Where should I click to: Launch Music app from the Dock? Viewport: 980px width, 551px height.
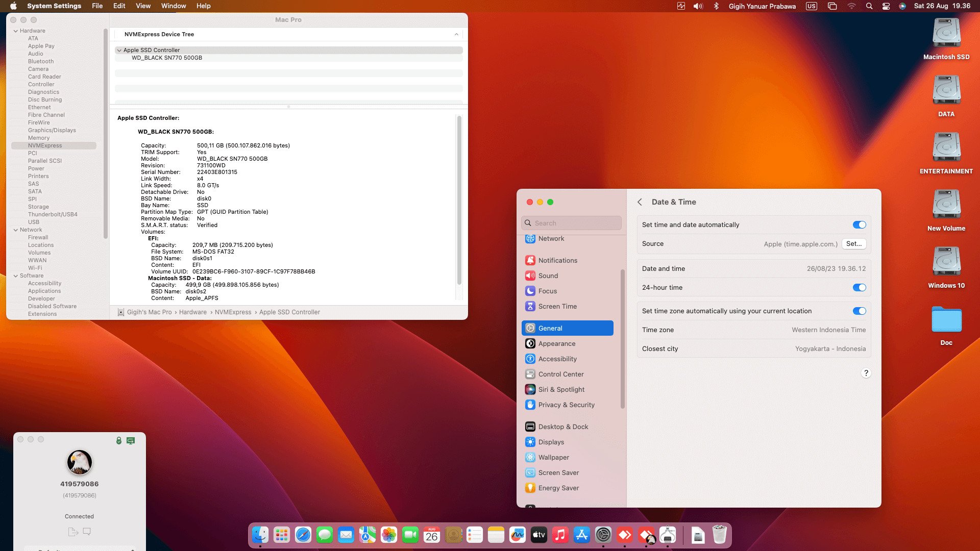[560, 535]
